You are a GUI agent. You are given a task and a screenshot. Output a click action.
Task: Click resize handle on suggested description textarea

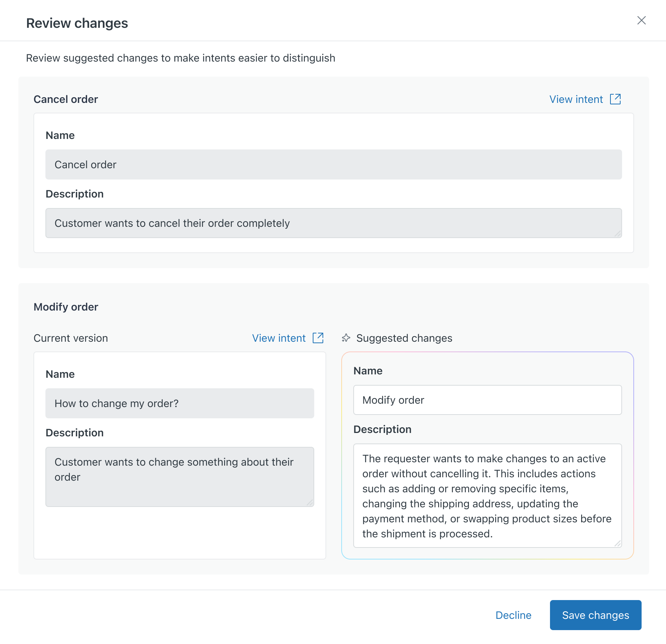[617, 543]
